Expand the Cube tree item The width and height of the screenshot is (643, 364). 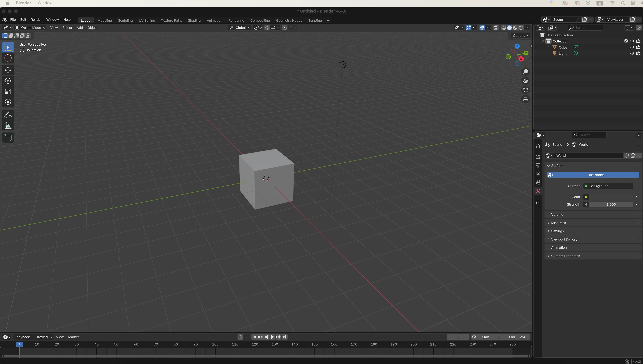[548, 47]
